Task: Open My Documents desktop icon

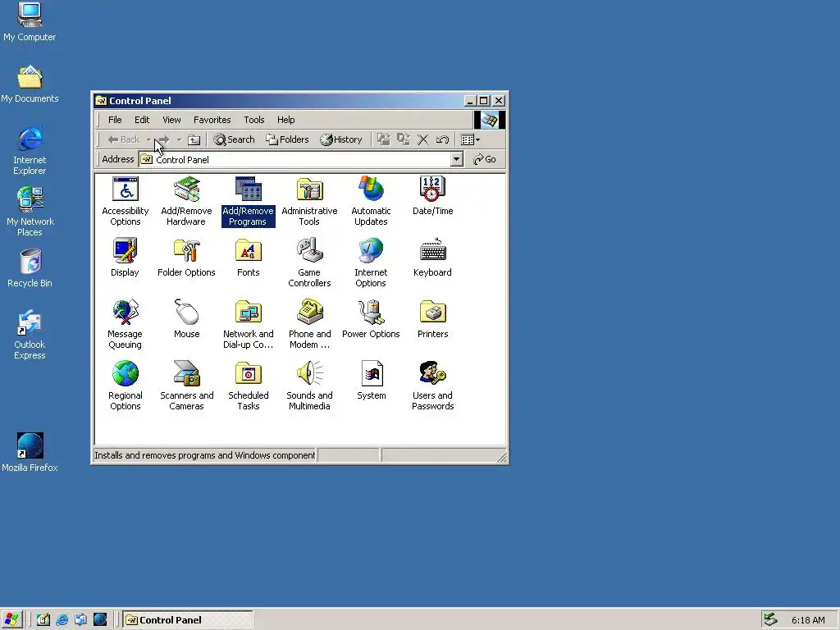Action: click(x=30, y=84)
